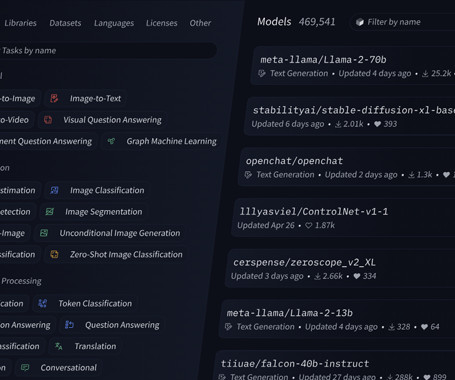The width and height of the screenshot is (455, 380).
Task: Choose Unconditional Image Generation task
Action: tap(110, 233)
